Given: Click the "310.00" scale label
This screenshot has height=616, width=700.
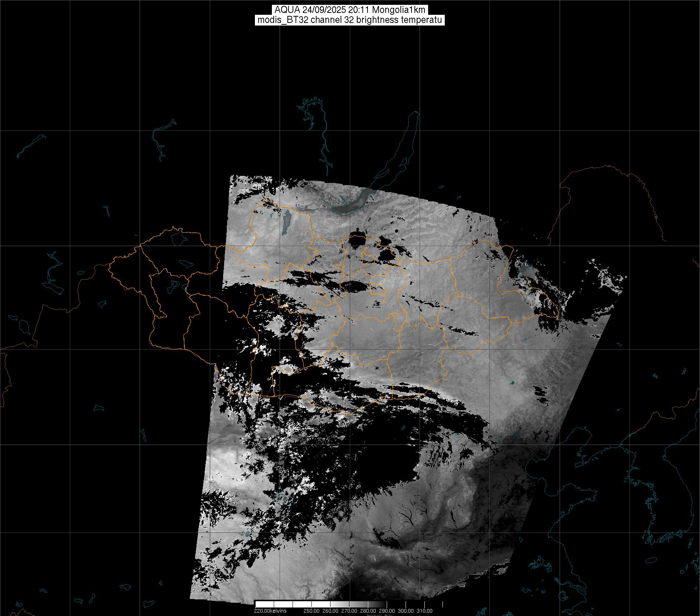Looking at the screenshot, I should pos(425,611).
